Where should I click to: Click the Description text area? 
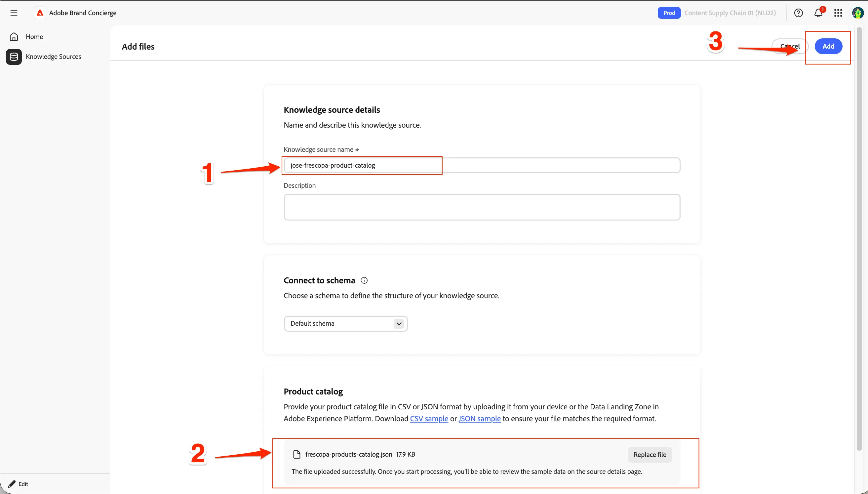point(482,207)
